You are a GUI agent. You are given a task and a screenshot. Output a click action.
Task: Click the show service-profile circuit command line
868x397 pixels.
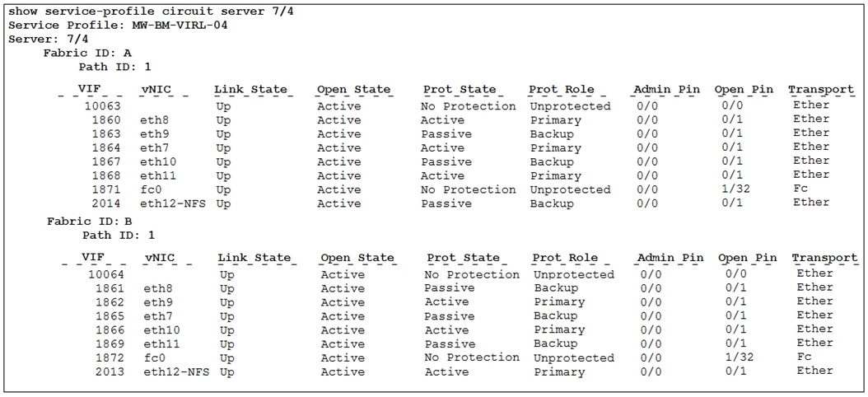click(x=119, y=11)
